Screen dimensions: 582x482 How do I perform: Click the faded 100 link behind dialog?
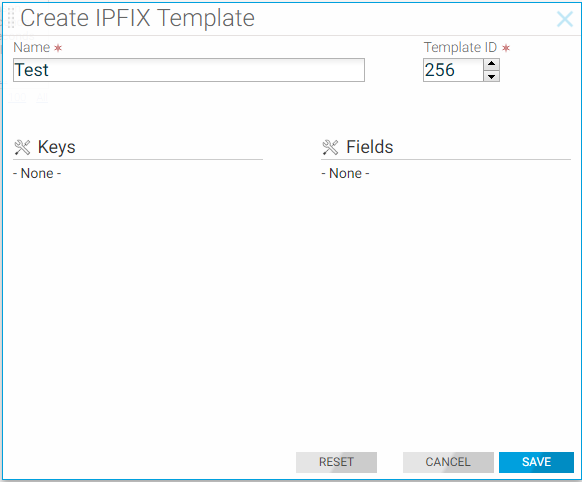(17, 98)
